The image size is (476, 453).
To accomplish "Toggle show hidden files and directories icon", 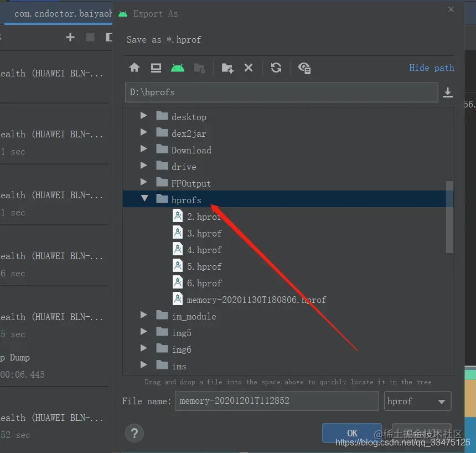I will point(304,68).
